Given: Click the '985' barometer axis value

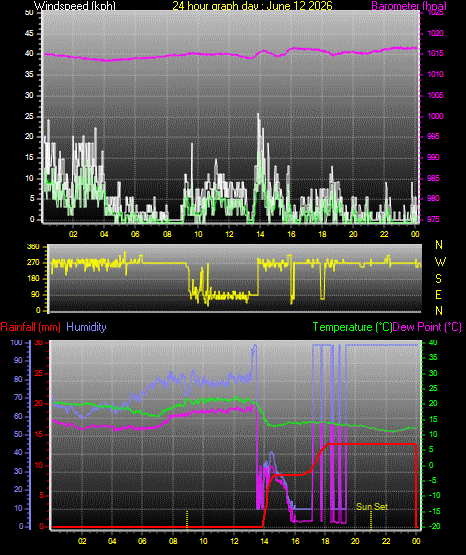Looking at the screenshot, I should 433,178.
